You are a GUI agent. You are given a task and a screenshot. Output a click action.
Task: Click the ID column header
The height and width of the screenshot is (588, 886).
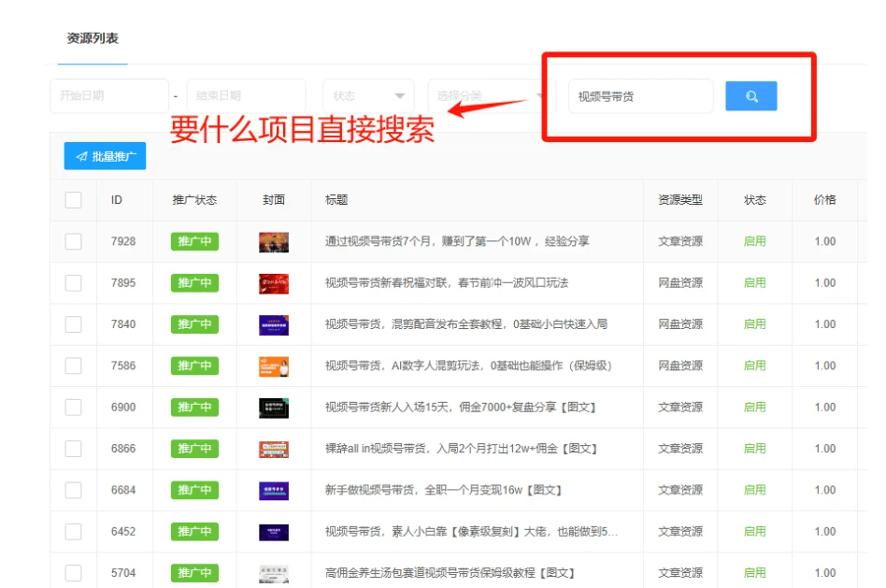click(x=117, y=199)
